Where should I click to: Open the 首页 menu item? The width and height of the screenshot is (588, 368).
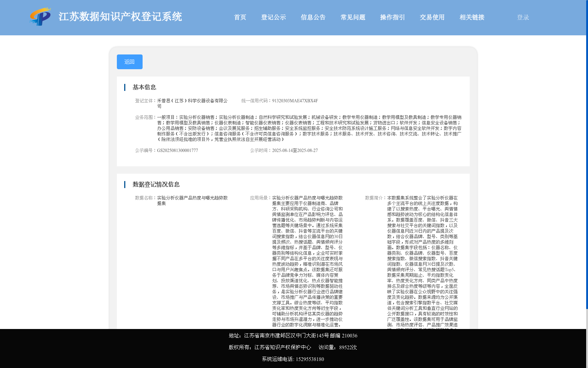(240, 17)
